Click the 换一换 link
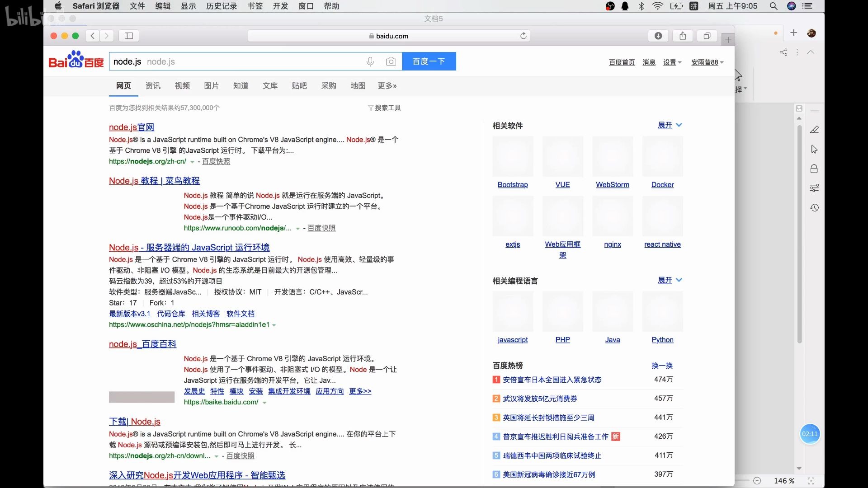 point(662,366)
